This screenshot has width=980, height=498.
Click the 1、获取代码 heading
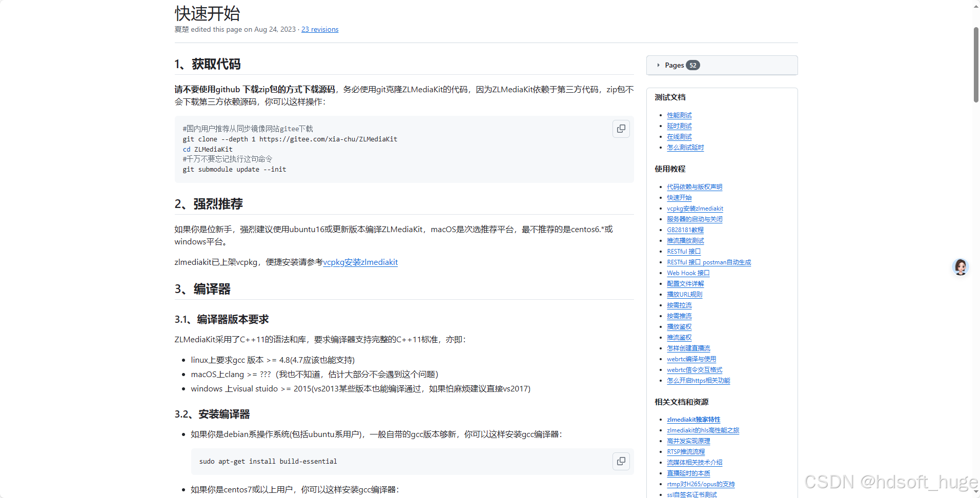[208, 64]
